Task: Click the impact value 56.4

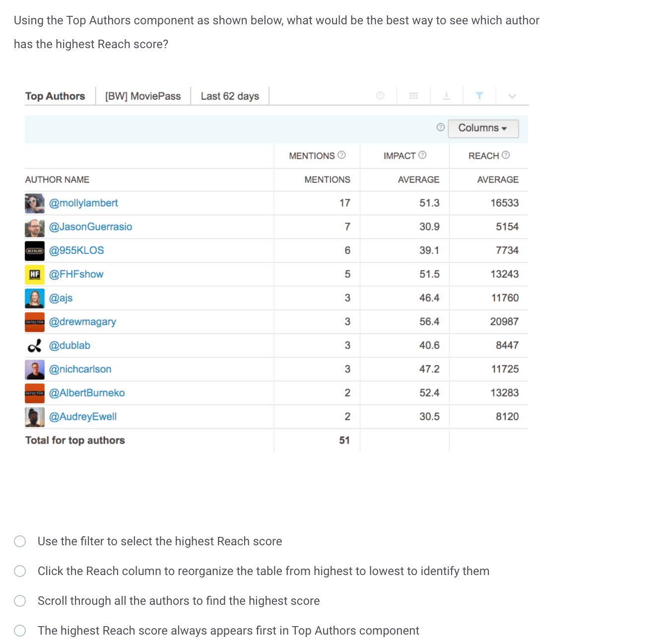Action: click(429, 322)
